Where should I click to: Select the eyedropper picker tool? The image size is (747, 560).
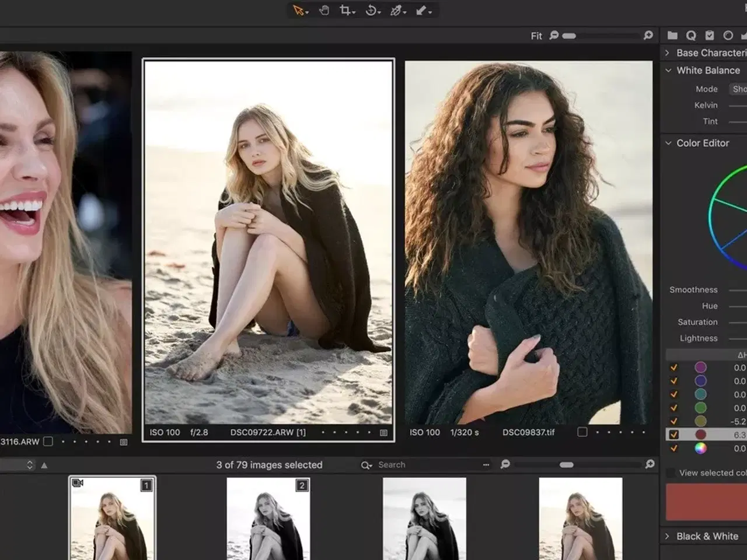click(398, 10)
